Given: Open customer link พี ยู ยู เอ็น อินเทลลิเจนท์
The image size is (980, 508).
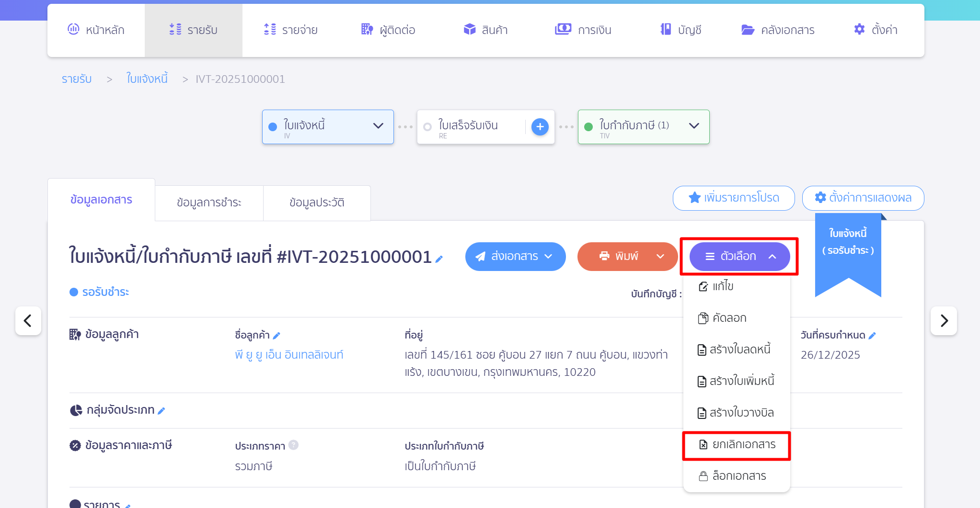Looking at the screenshot, I should (289, 355).
